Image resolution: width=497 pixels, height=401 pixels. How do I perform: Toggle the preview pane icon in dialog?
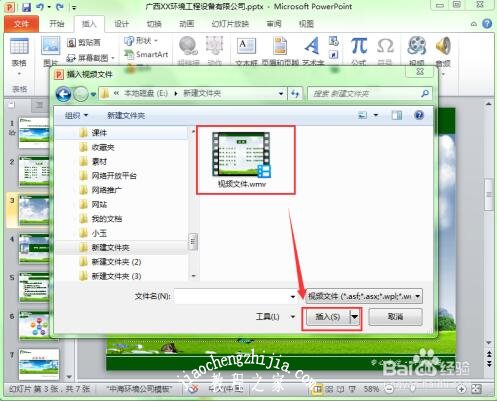[x=397, y=115]
